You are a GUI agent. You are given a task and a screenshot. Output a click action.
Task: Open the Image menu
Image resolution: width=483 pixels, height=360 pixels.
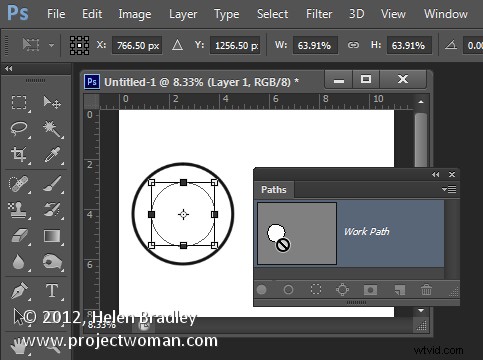coord(135,14)
